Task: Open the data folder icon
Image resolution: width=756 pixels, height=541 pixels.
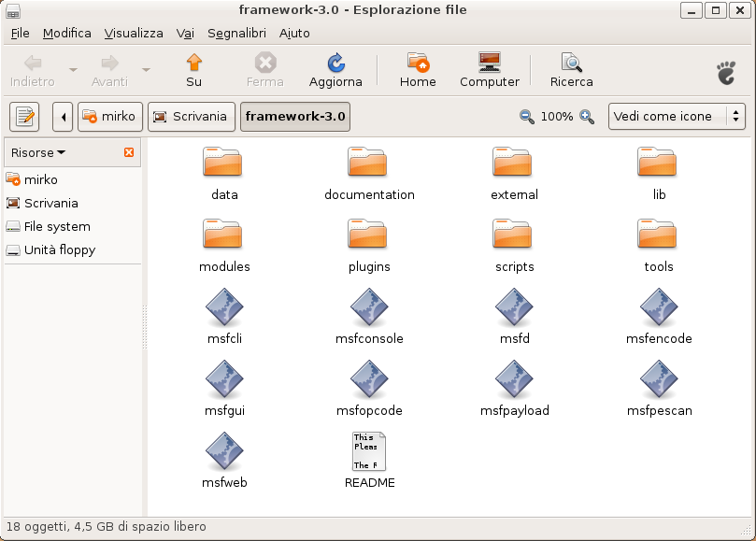Action: coord(222,162)
